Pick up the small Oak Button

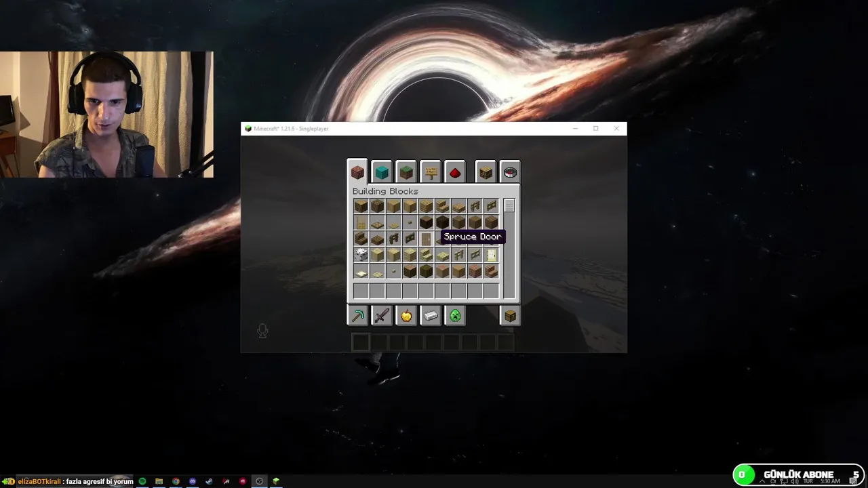point(410,222)
